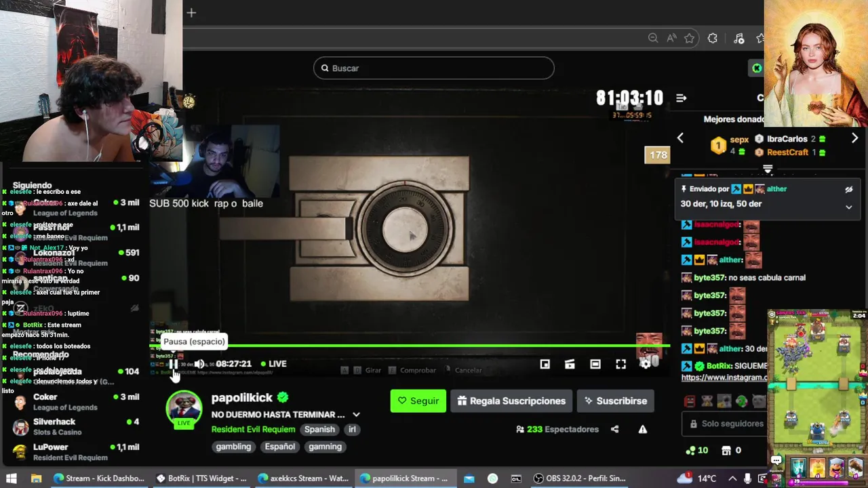The image size is (868, 488).
Task: Click alther username in pinned message
Action: tap(777, 189)
